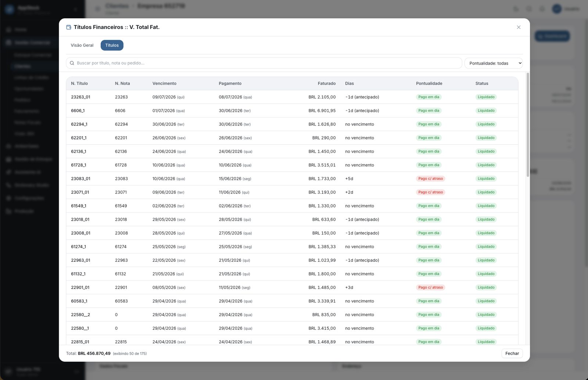Click vencimento date 25/05/2026 (seg)
588x380 pixels.
[169, 246]
